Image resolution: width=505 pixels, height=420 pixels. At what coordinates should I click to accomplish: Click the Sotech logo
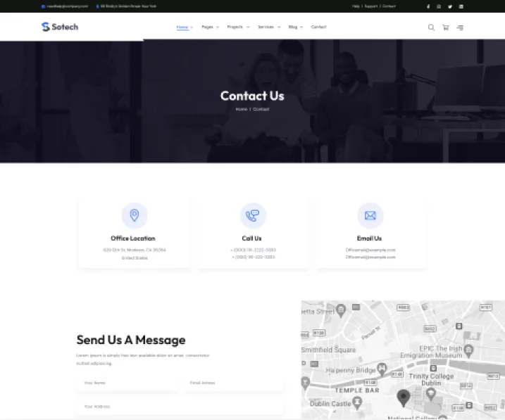tap(60, 27)
